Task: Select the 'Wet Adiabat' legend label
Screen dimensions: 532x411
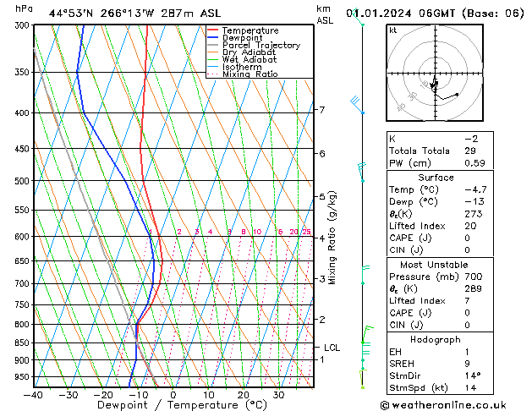Action: pos(250,59)
